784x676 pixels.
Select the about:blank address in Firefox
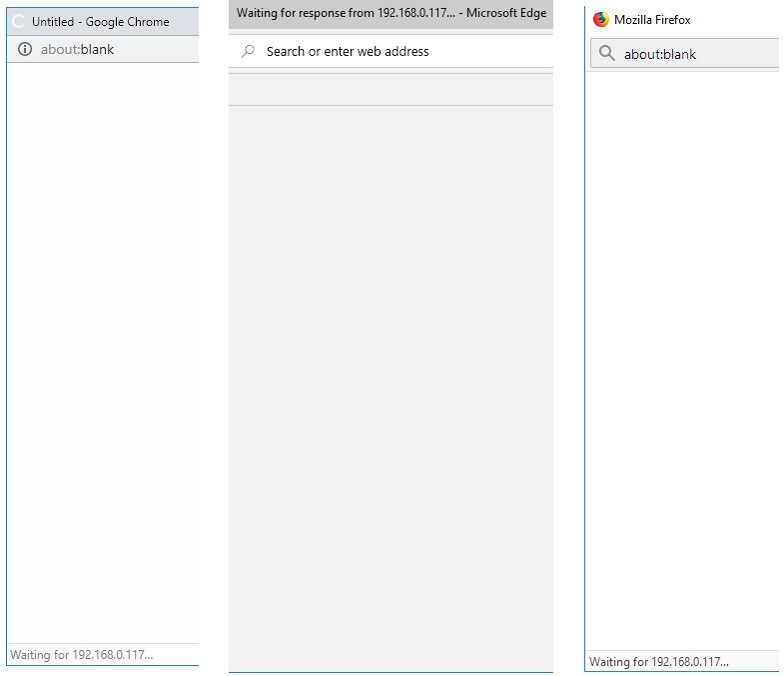tap(659, 54)
